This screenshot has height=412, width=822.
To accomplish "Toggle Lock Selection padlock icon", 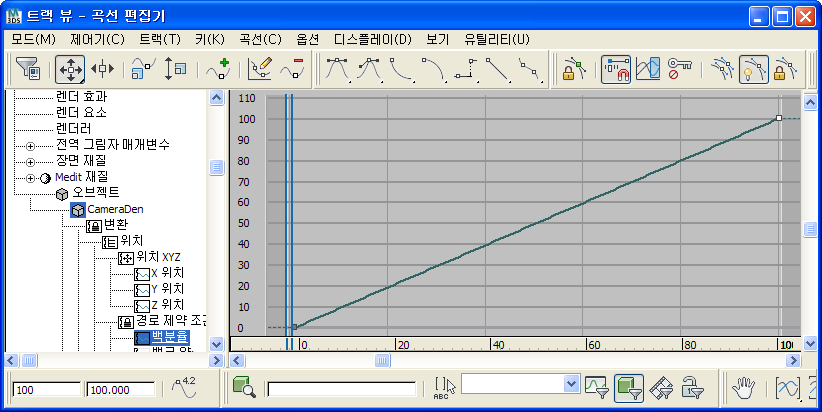I will [574, 69].
